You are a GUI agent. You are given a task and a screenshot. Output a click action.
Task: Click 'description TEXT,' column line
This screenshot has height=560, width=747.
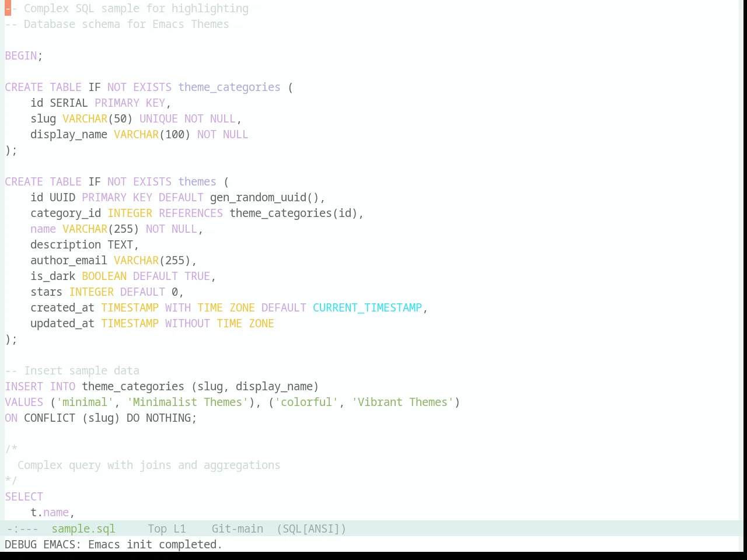click(x=85, y=244)
